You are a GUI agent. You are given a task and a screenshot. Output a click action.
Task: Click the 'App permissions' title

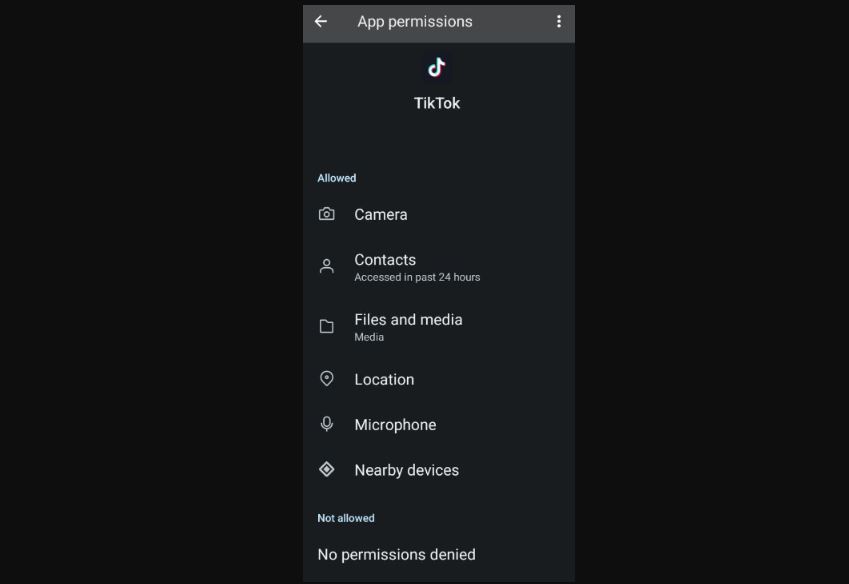pyautogui.click(x=415, y=22)
